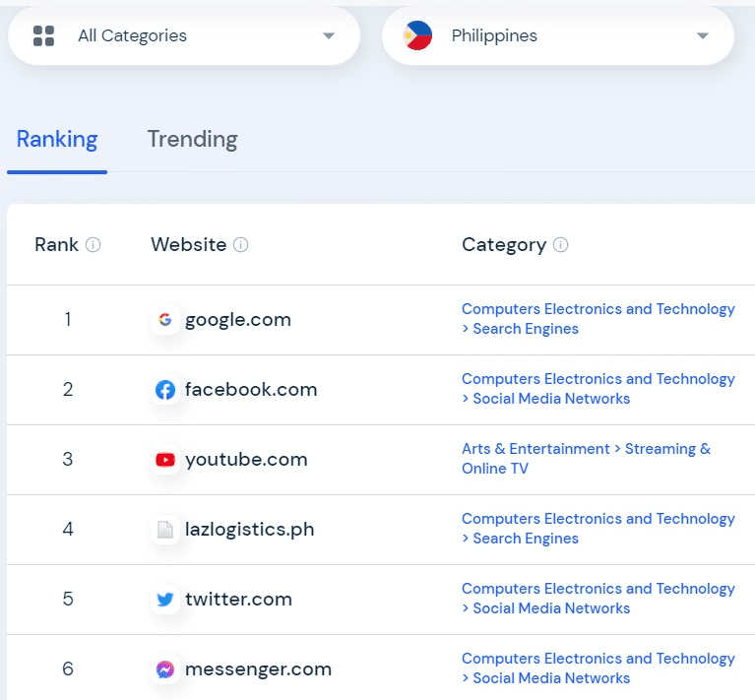Open facebook.com's Social Media Networks category
The image size is (755, 700).
click(x=598, y=389)
